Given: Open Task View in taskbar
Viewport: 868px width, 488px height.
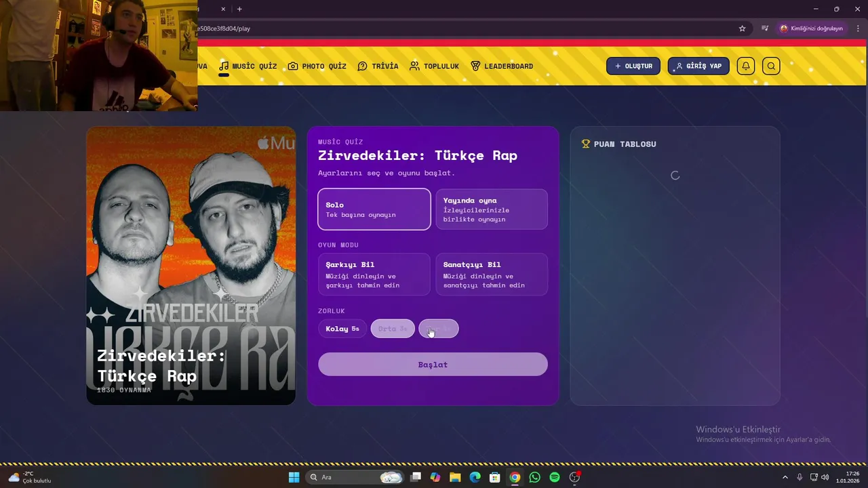Looking at the screenshot, I should 416,477.
